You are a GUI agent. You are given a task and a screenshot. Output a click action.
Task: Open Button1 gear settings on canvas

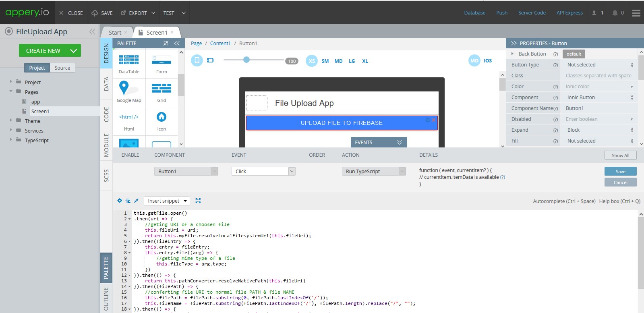click(x=428, y=120)
